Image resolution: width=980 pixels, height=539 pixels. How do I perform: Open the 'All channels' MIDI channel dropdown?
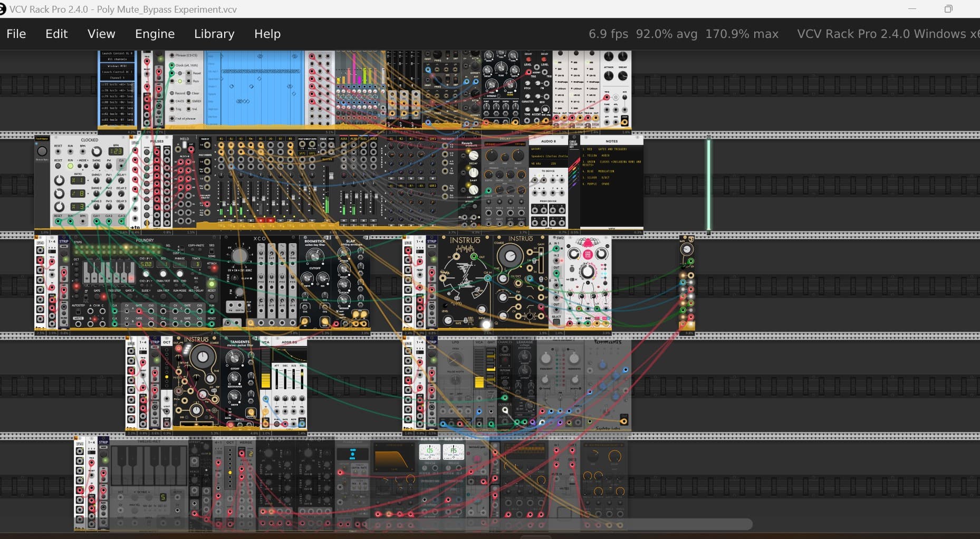point(117,59)
